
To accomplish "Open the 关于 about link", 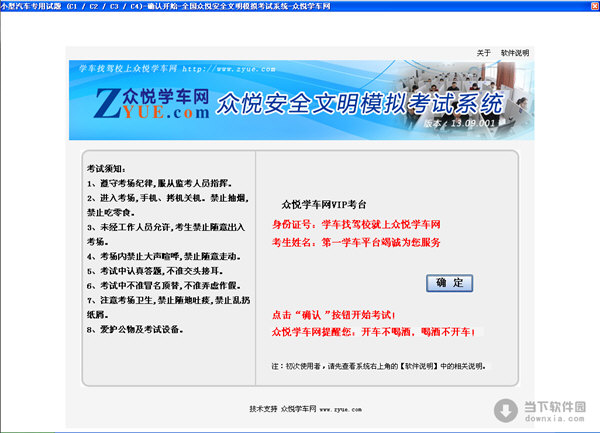I will (483, 53).
